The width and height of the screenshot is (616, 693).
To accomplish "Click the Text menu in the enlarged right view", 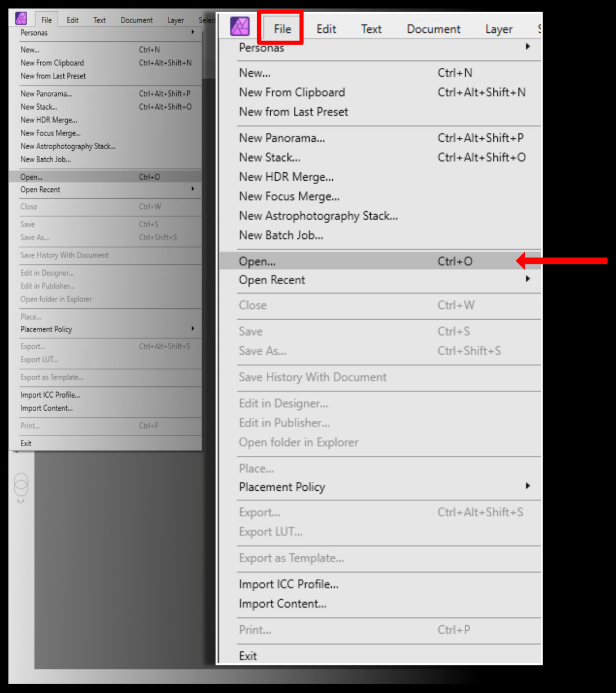I will coord(371,29).
